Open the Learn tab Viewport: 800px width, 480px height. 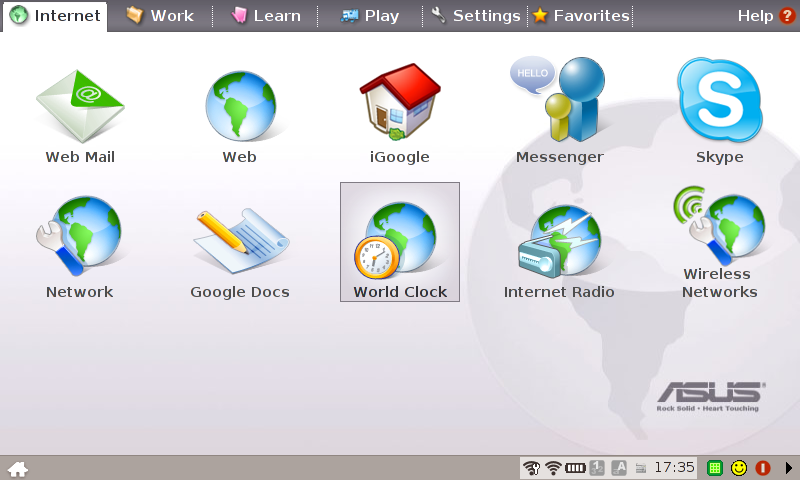[x=265, y=16]
